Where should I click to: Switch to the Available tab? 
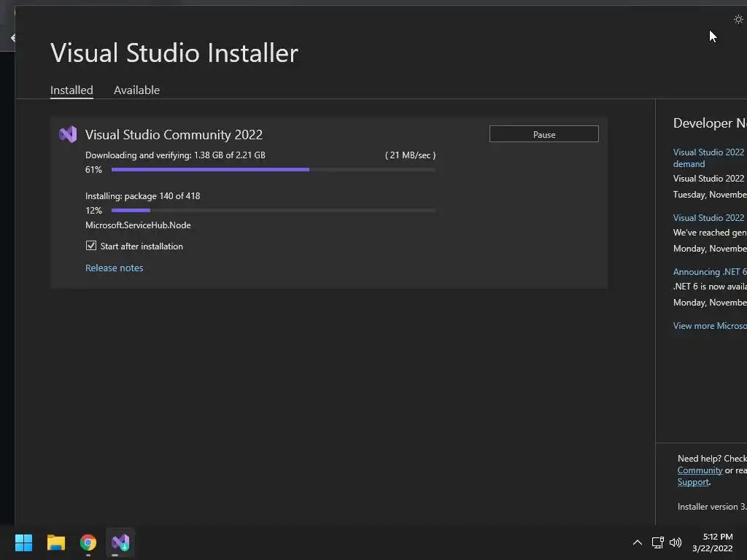click(136, 90)
